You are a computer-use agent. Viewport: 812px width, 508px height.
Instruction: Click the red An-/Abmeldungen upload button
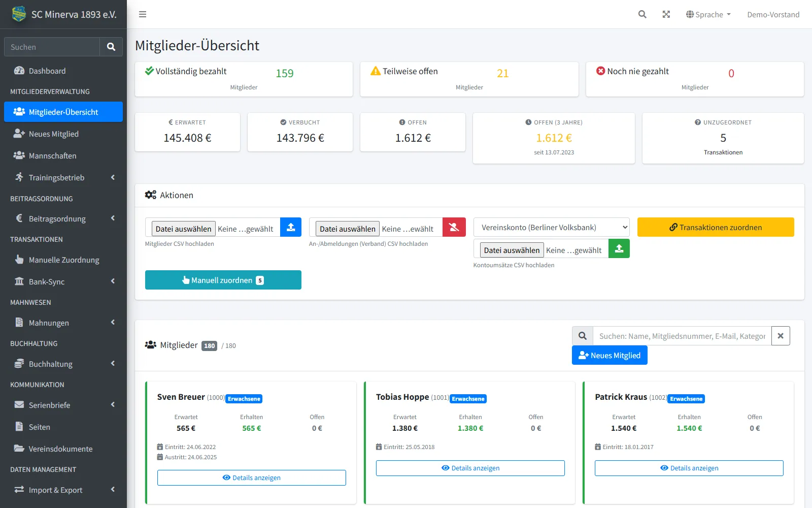tap(454, 227)
